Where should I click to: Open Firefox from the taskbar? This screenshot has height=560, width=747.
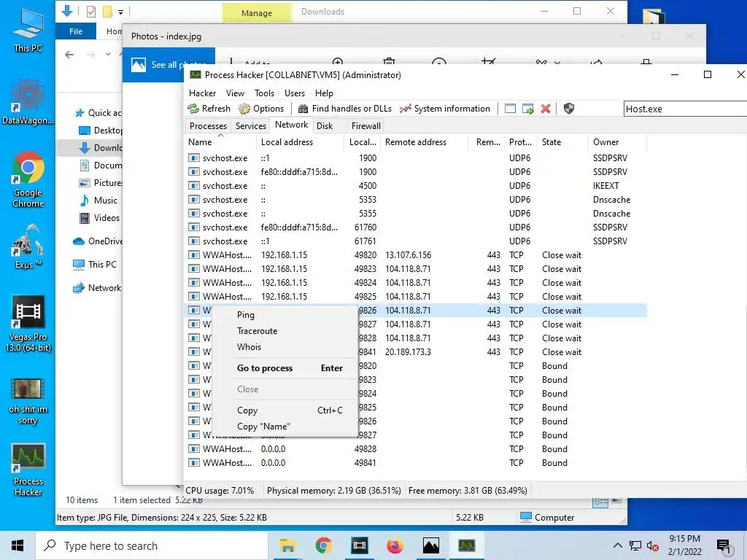coord(395,545)
